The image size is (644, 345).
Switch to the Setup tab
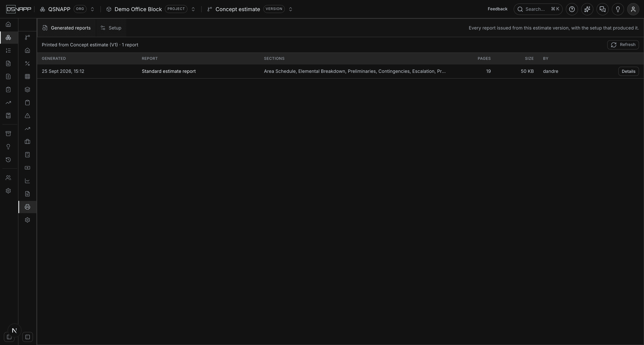click(x=111, y=28)
